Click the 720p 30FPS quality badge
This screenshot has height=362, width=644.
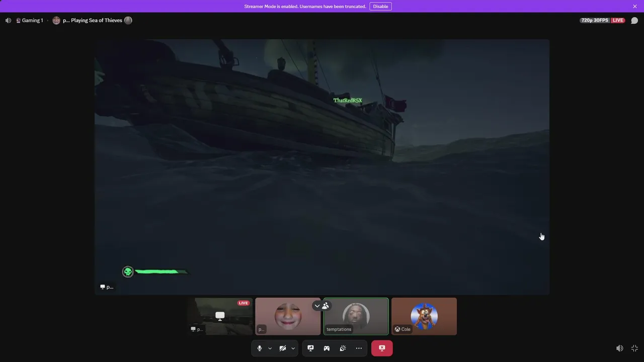[595, 21]
